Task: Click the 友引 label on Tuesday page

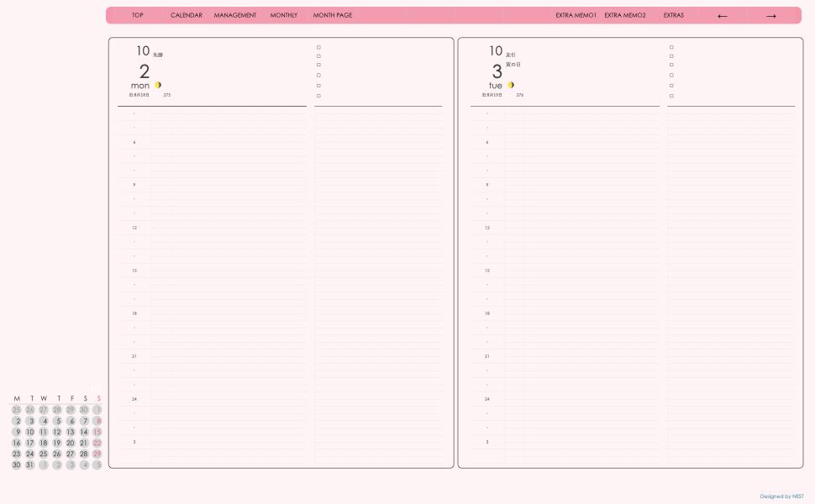Action: (x=511, y=55)
